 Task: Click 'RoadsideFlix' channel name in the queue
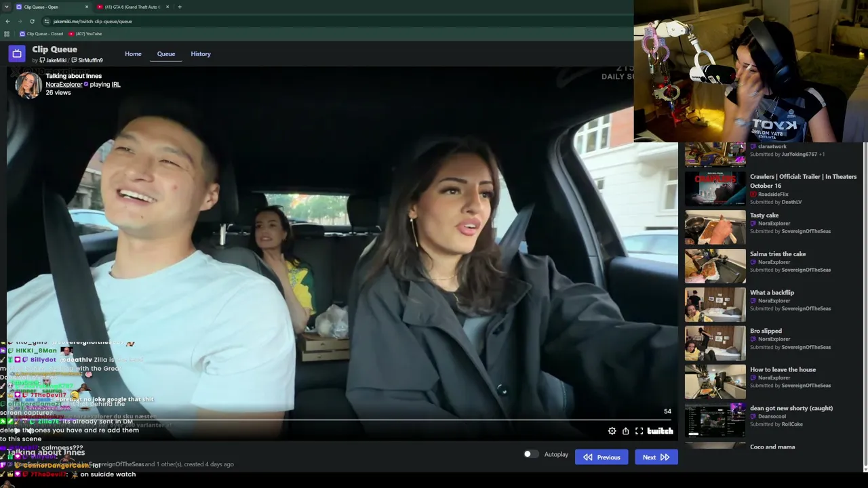coord(774,195)
